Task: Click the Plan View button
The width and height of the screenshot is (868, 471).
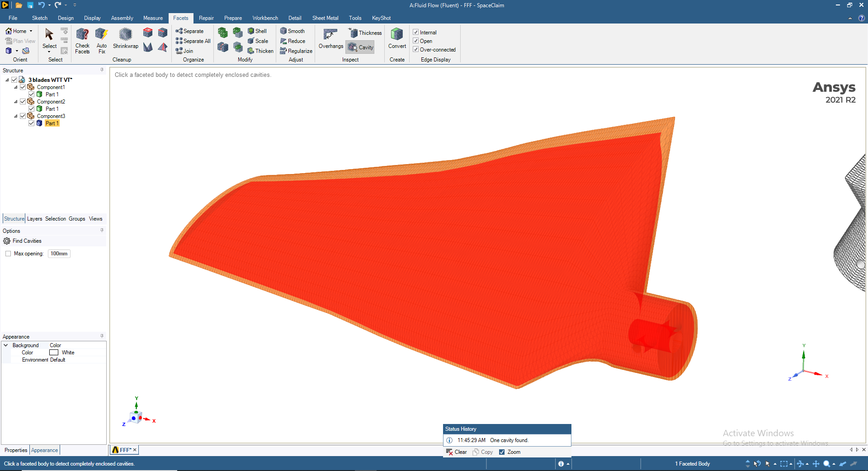Action: point(20,41)
